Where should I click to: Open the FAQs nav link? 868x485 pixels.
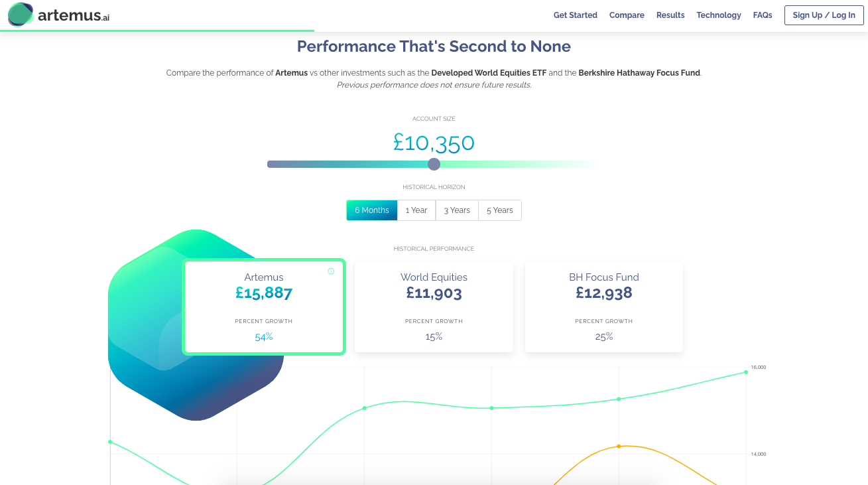tap(763, 15)
